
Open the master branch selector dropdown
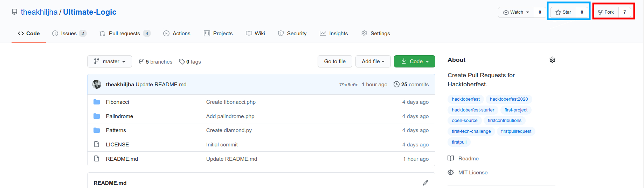[110, 62]
